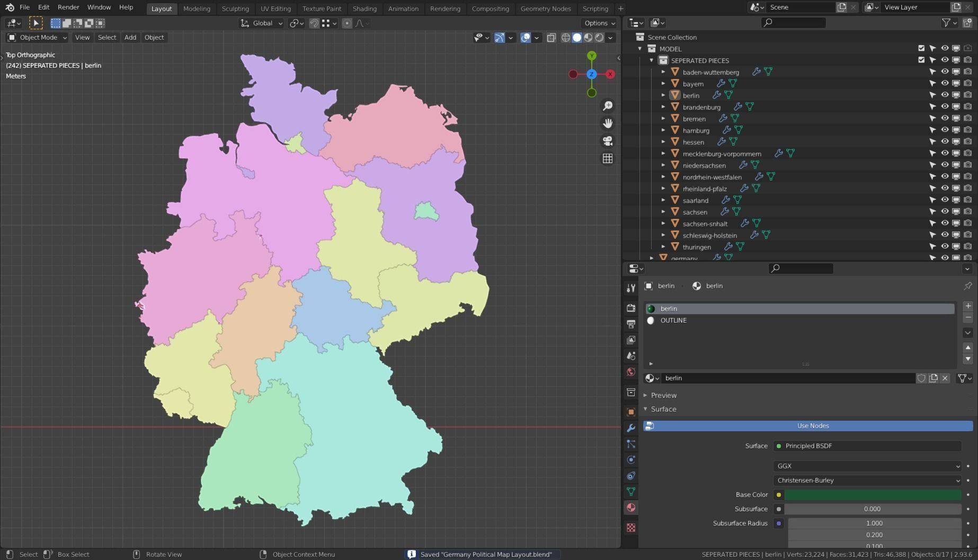Toggle selectability of hamburg arrow icon
The width and height of the screenshot is (978, 560).
933,130
